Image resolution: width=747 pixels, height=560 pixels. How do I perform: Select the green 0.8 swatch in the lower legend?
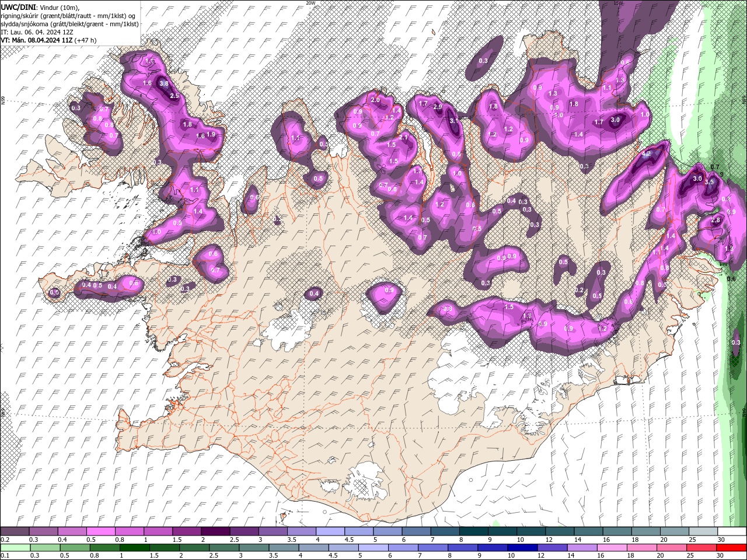[105, 548]
